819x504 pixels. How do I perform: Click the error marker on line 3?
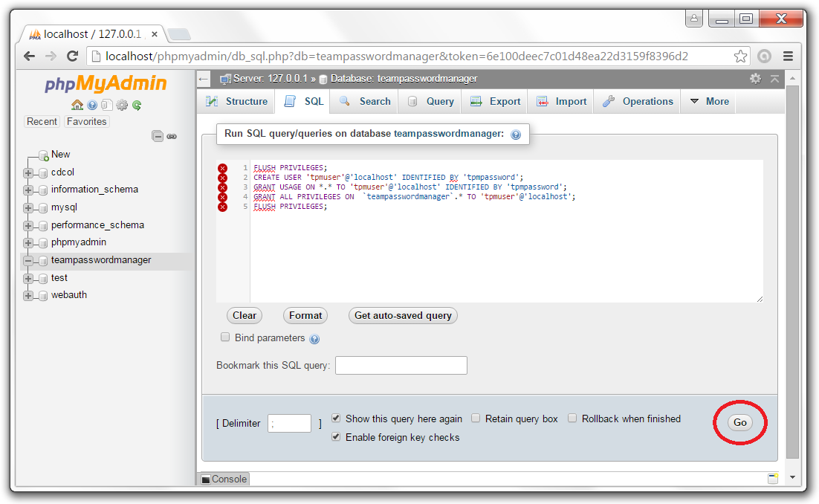point(223,187)
